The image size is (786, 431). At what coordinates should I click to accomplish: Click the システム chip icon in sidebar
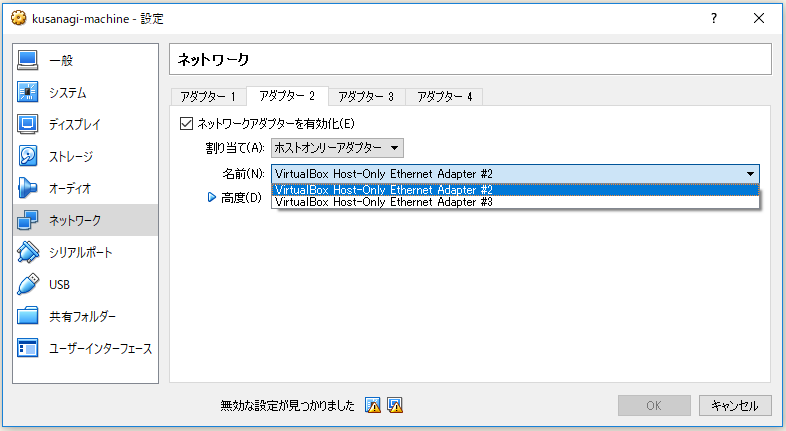28,92
